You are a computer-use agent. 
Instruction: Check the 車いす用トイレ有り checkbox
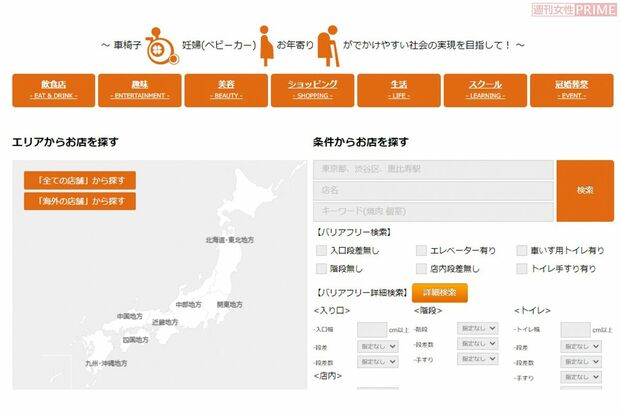coord(522,250)
